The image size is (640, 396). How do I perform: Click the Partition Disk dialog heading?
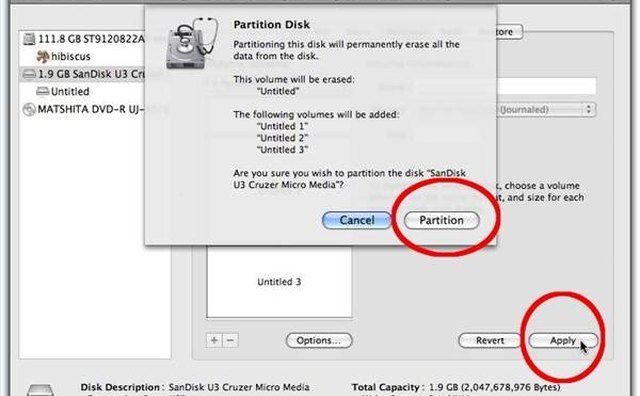(271, 24)
